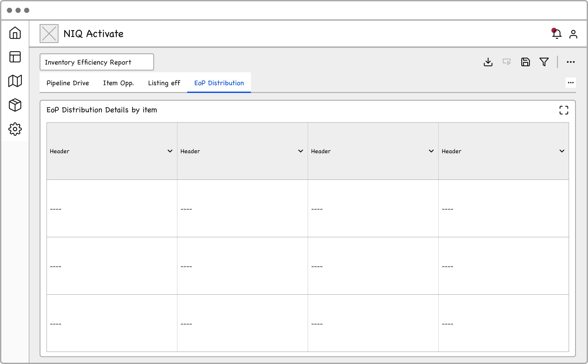Open the second Header column chevron
588x364 pixels.
(x=300, y=151)
